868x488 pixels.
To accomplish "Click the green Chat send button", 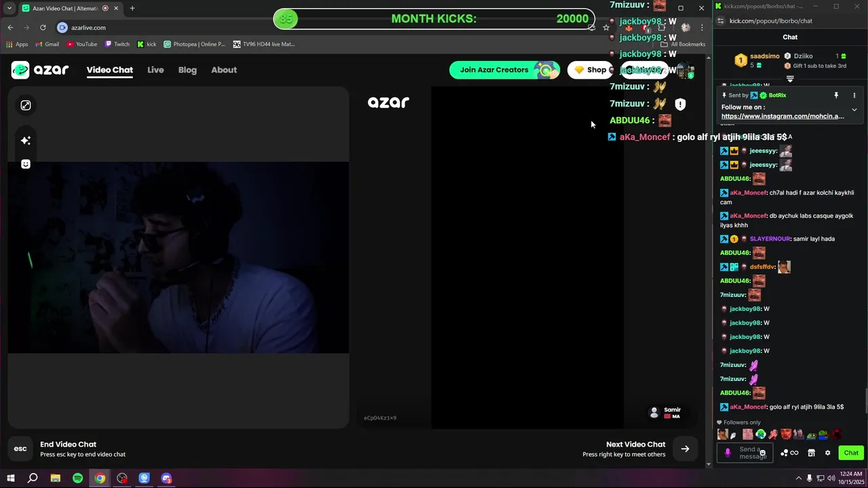I will (851, 453).
